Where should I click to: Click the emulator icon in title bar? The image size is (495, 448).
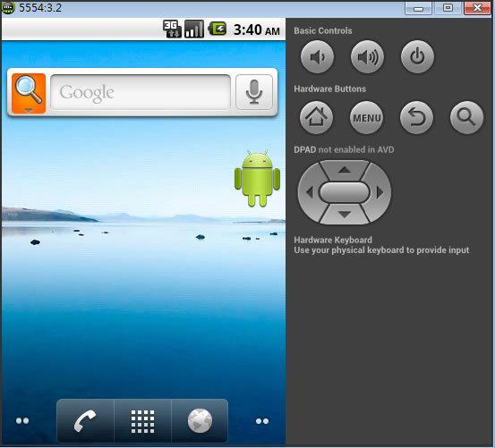(x=8, y=7)
